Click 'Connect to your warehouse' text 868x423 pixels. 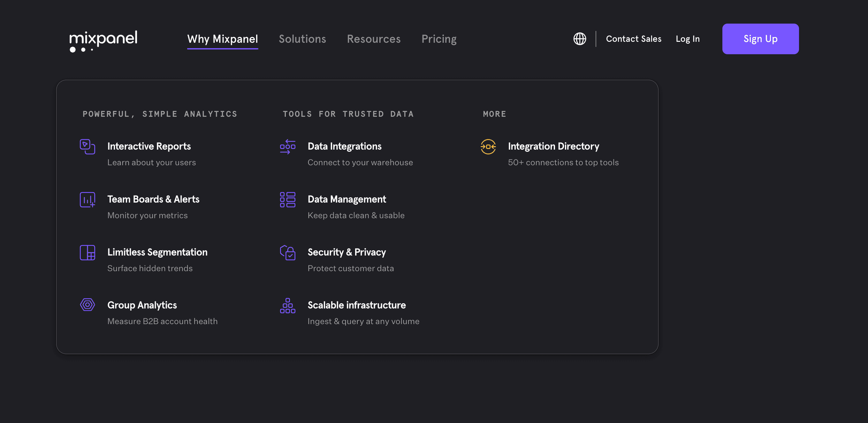pyautogui.click(x=360, y=162)
